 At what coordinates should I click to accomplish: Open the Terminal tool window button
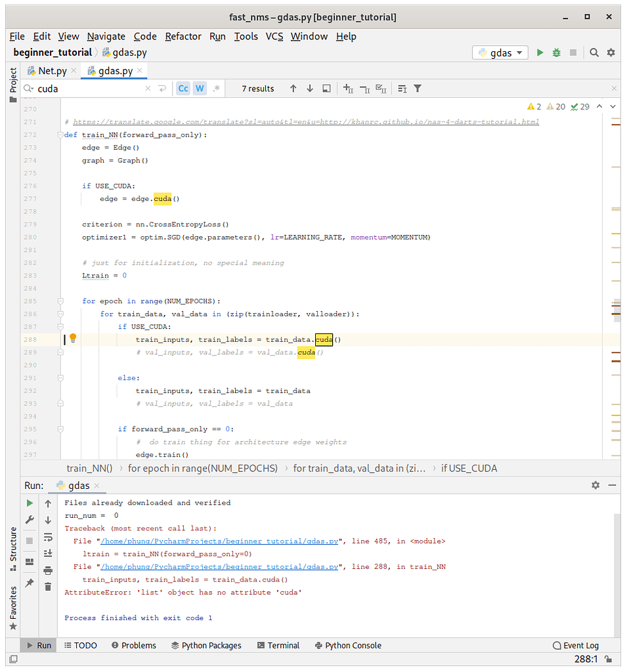[x=278, y=645]
